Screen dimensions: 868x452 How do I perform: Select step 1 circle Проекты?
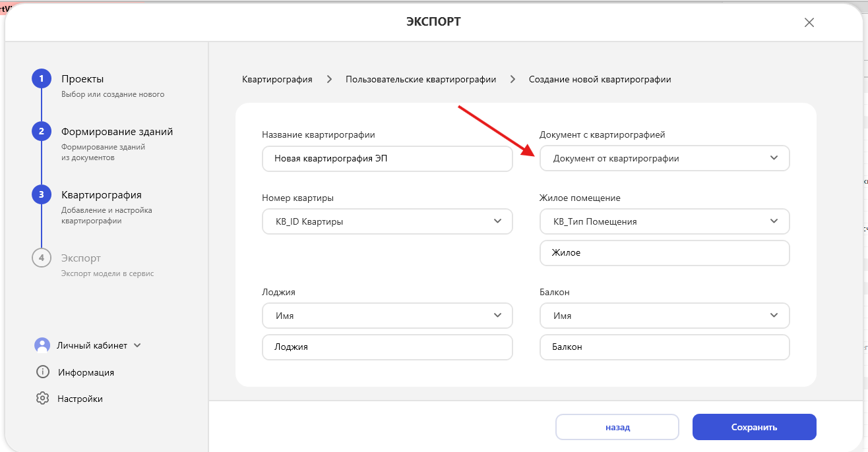(41, 79)
